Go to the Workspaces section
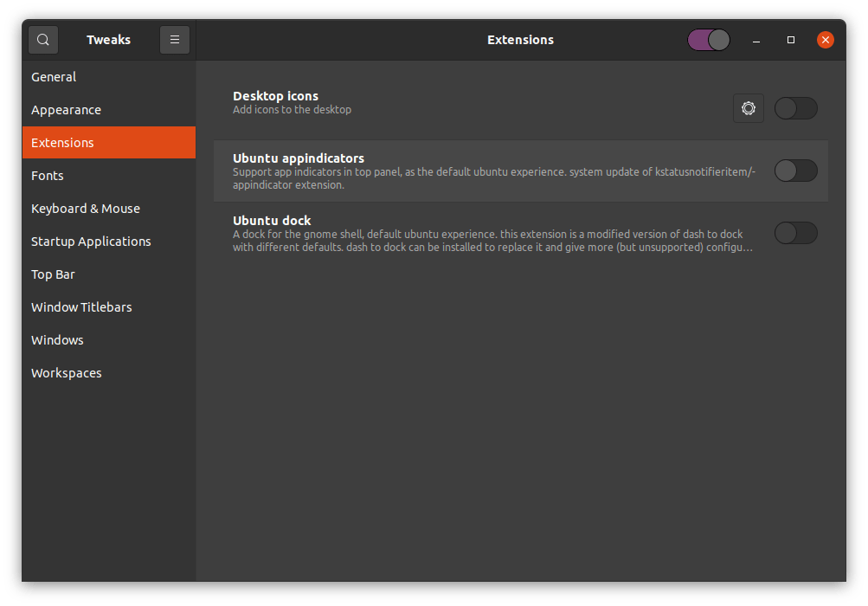 (109, 373)
